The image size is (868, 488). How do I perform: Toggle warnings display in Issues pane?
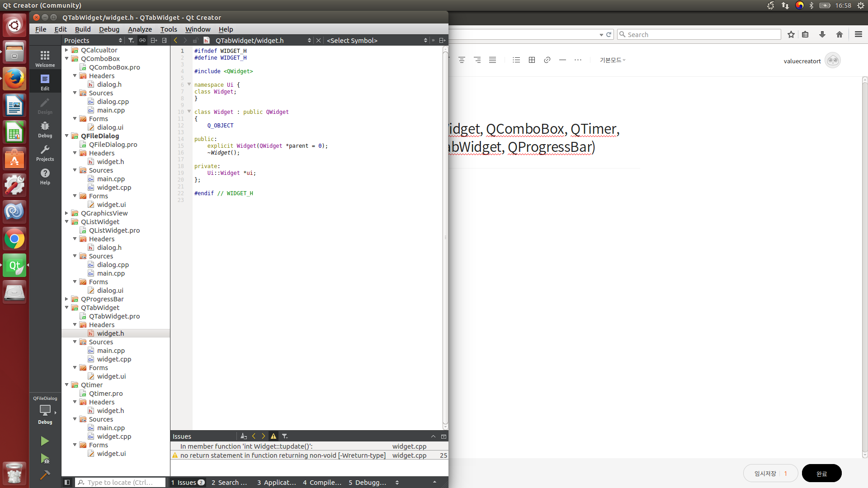click(x=274, y=436)
